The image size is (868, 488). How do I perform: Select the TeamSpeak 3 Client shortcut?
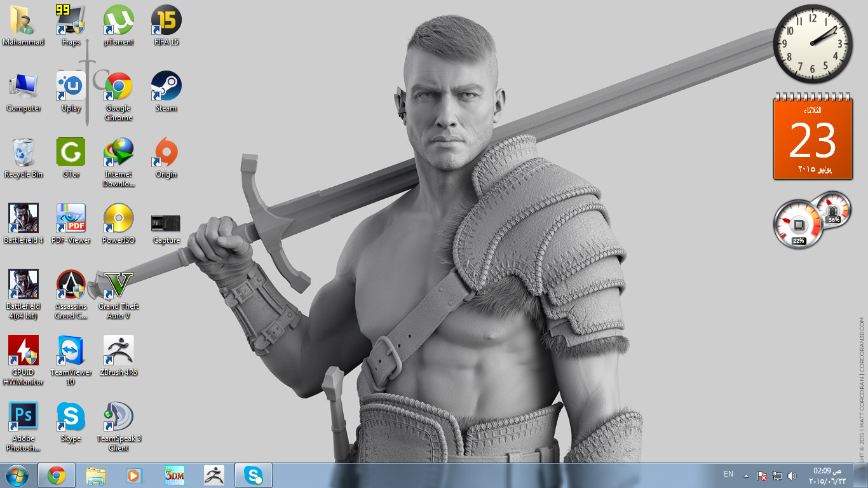point(119,426)
